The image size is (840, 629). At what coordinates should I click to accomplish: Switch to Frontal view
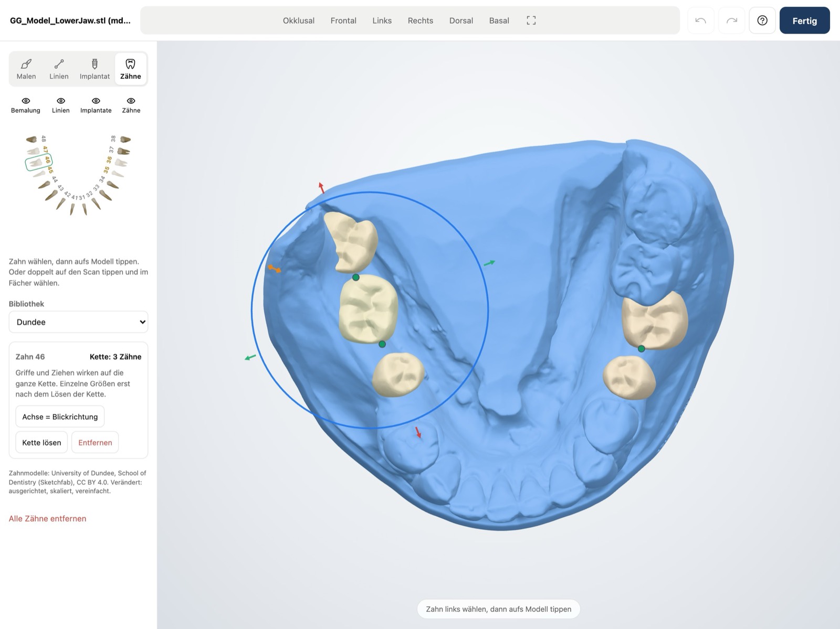[x=343, y=20]
